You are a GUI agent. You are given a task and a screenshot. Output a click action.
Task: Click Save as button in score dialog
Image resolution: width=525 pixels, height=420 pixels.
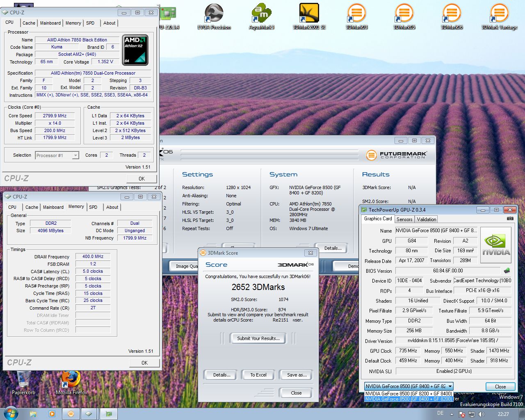(297, 375)
